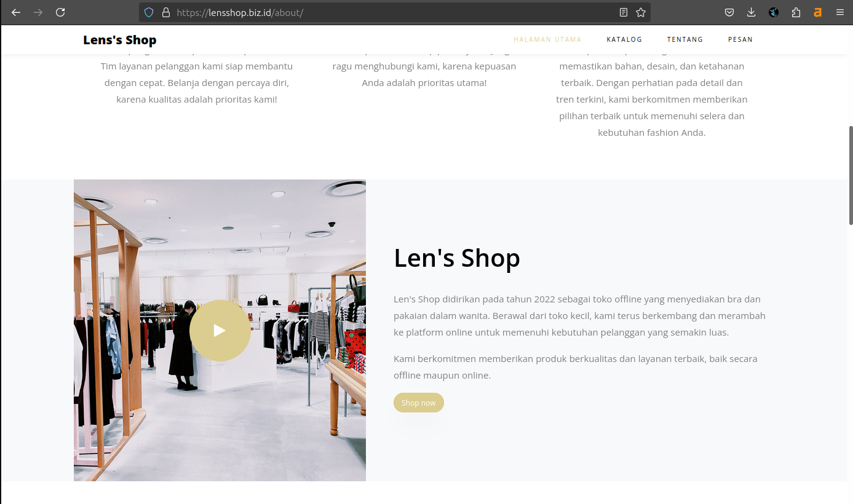
Task: Click the orange Amazon extension icon
Action: [818, 12]
